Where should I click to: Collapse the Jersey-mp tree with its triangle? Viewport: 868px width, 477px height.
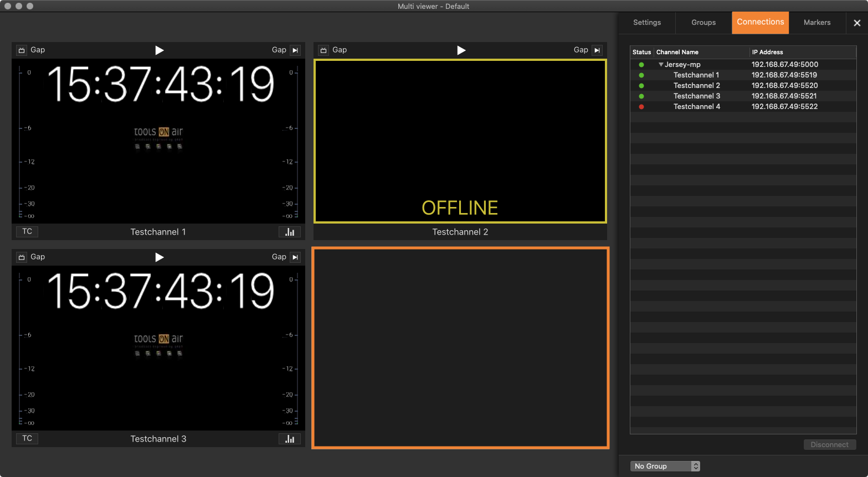pos(661,65)
